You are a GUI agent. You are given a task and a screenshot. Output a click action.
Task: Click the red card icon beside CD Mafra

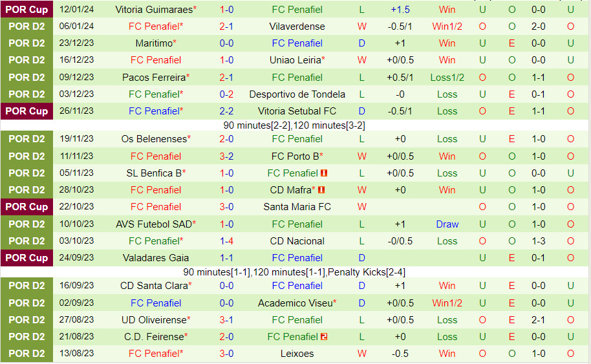point(321,190)
